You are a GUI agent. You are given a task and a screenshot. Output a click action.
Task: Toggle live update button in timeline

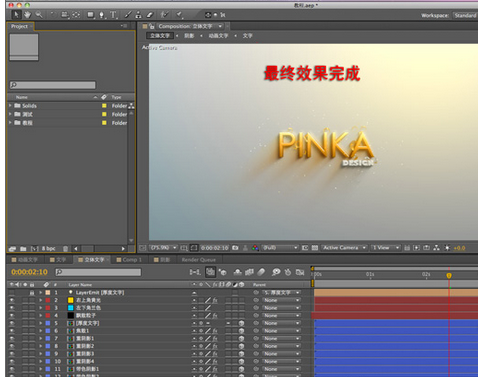210,272
